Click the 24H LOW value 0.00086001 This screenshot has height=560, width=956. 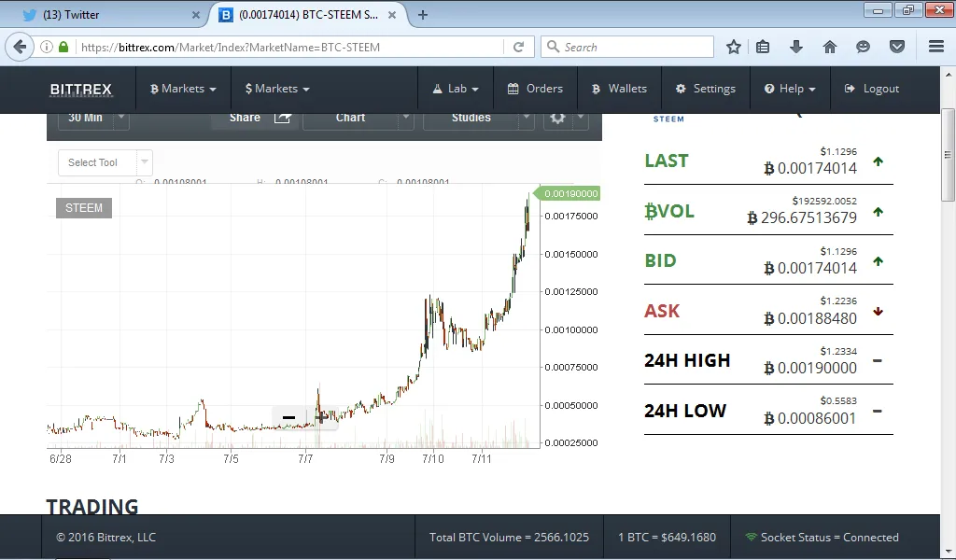(x=811, y=419)
